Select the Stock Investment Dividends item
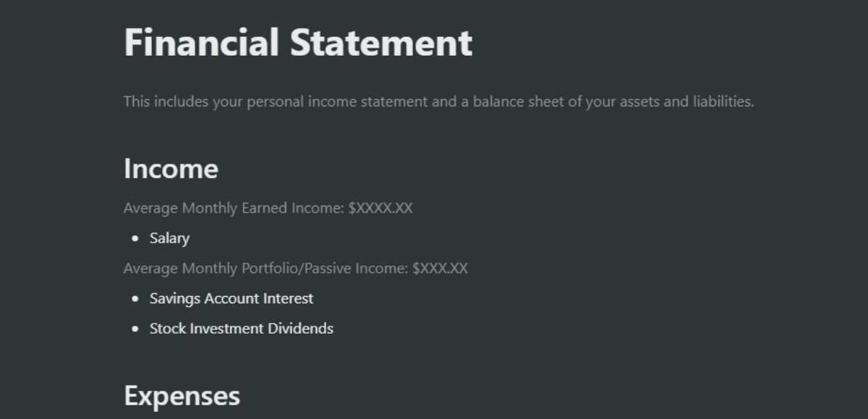Screen dimensions: 868x419 coord(241,329)
